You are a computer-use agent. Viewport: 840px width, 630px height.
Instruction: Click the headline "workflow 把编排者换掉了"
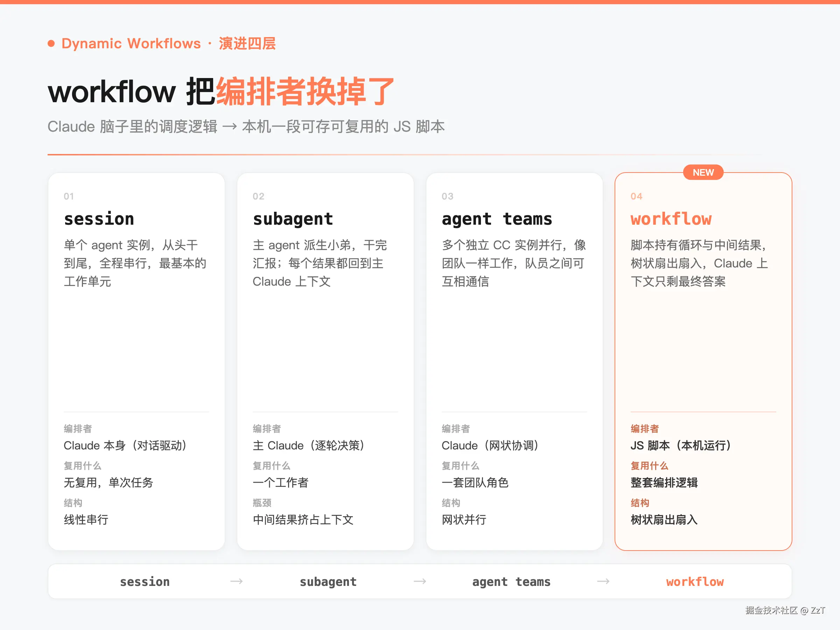(221, 91)
